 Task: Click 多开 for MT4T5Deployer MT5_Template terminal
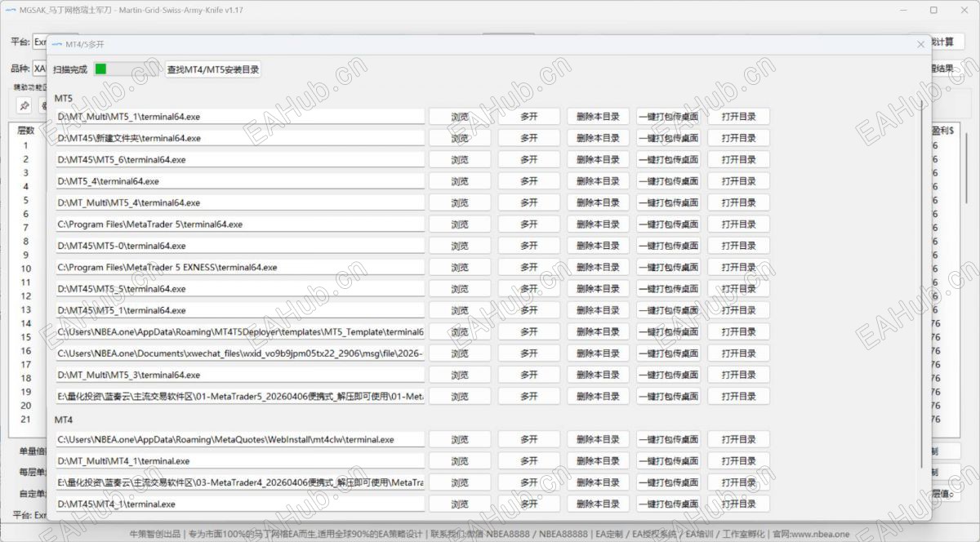[x=529, y=332]
